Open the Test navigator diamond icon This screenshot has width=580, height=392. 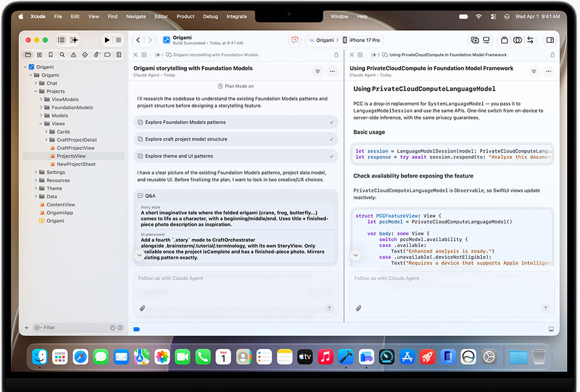tap(85, 55)
